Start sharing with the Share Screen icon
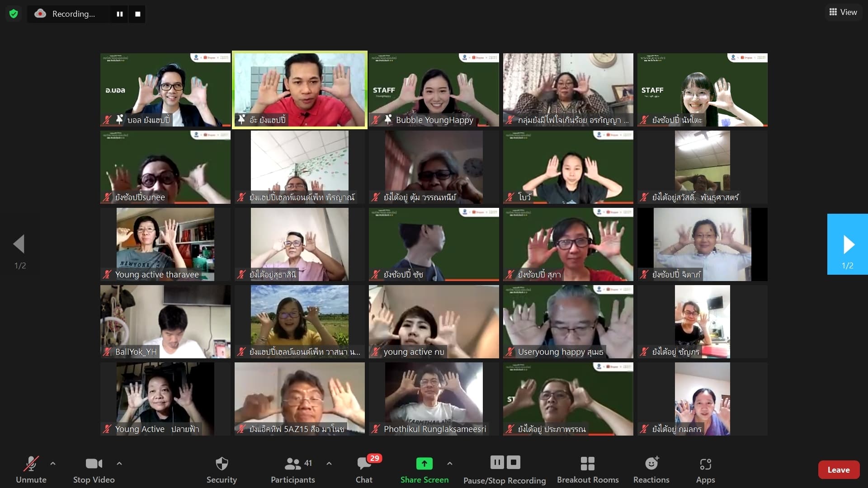868x488 pixels. coord(424,464)
